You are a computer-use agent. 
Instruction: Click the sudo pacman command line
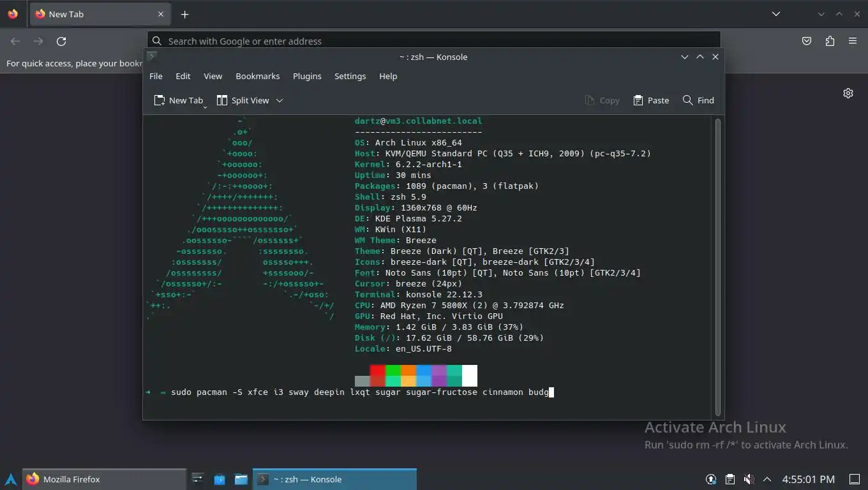tap(350, 392)
